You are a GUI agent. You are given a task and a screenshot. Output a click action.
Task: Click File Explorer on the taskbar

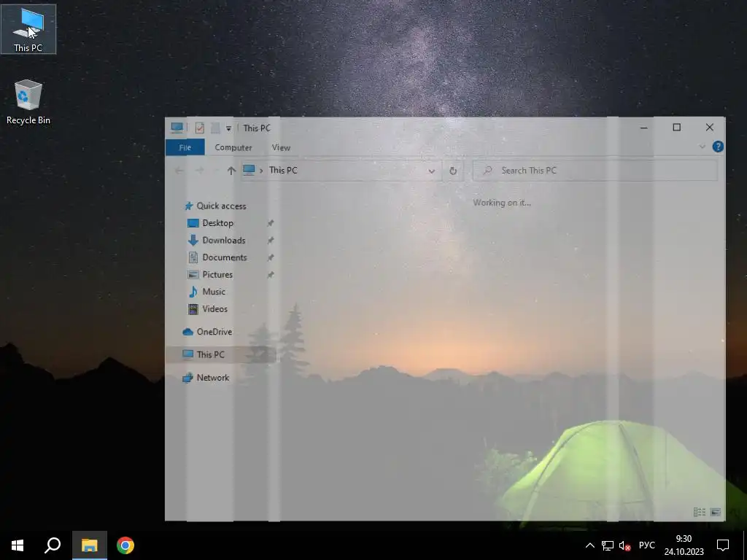point(89,545)
